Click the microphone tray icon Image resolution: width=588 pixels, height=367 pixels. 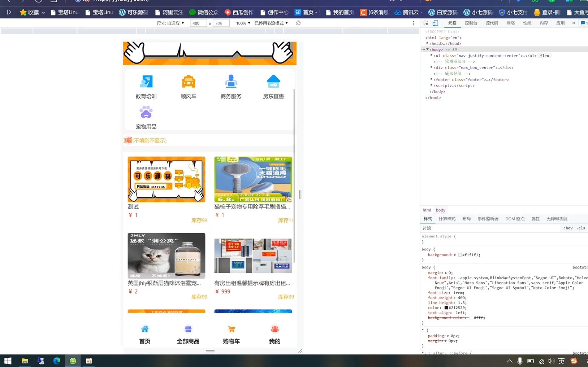(x=520, y=361)
